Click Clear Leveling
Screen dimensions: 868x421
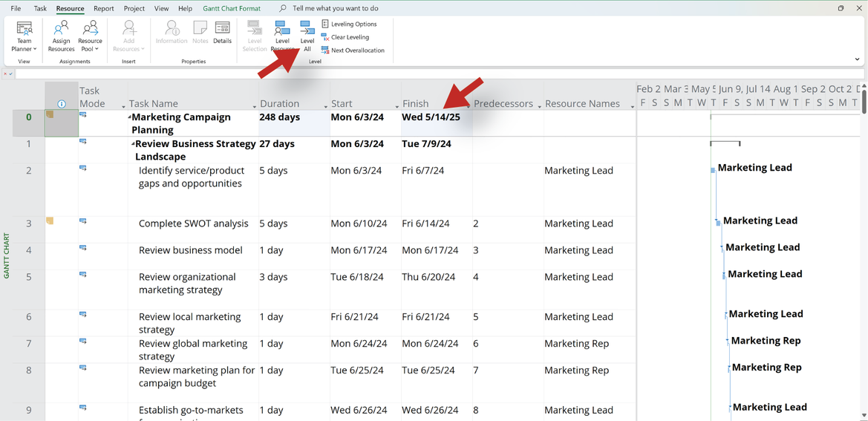[345, 37]
